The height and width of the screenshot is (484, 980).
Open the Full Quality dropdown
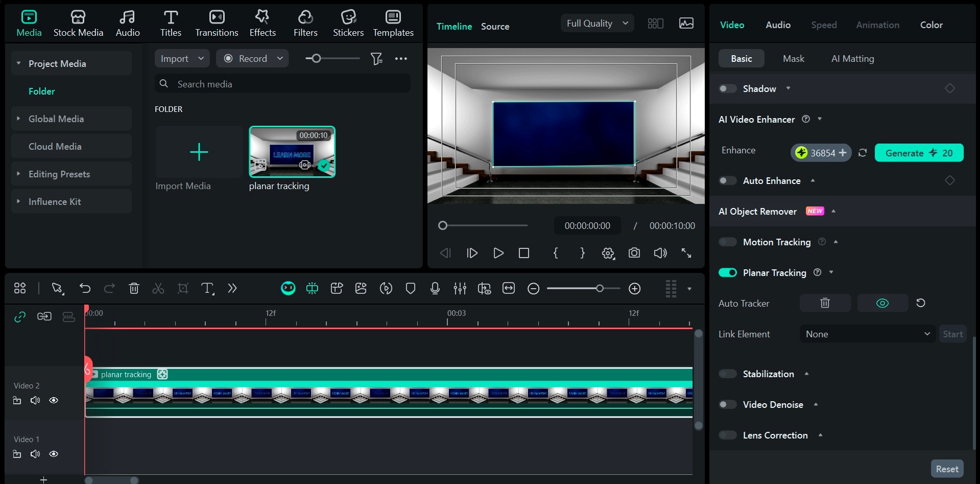point(597,24)
